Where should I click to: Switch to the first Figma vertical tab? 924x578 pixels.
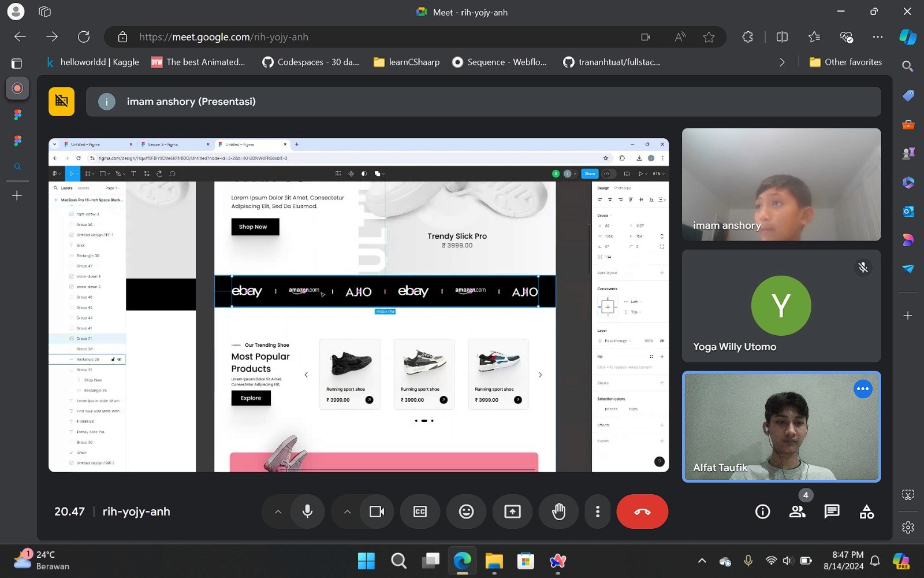17,115
